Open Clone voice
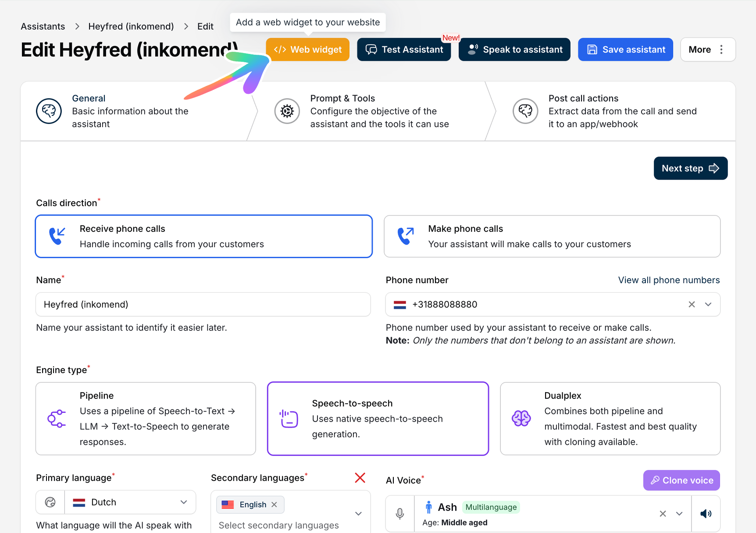The image size is (756, 533). coord(681,480)
